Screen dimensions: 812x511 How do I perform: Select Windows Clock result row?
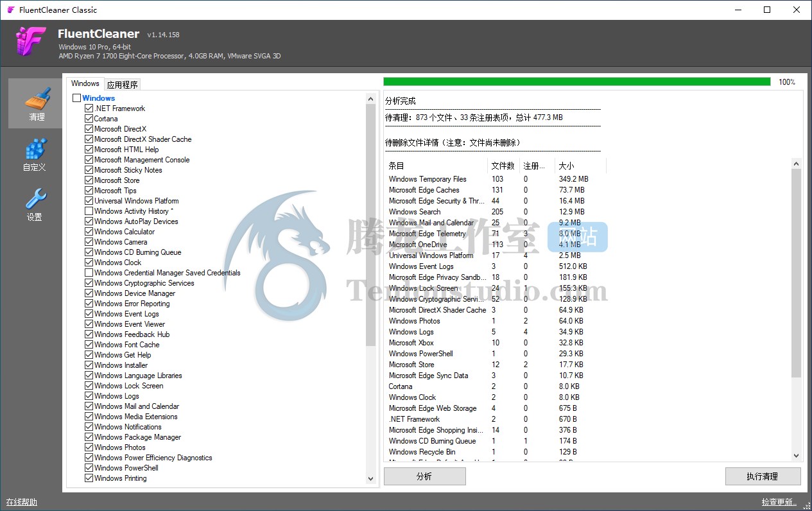496,397
